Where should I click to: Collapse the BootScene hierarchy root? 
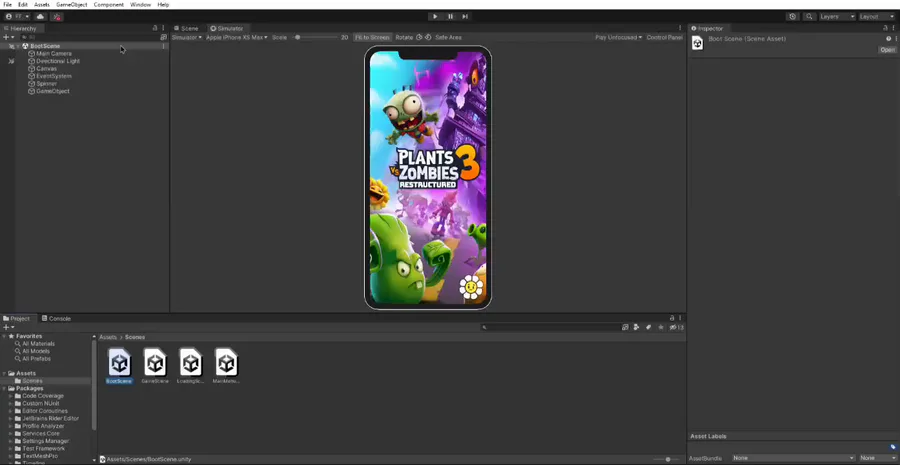[x=18, y=46]
